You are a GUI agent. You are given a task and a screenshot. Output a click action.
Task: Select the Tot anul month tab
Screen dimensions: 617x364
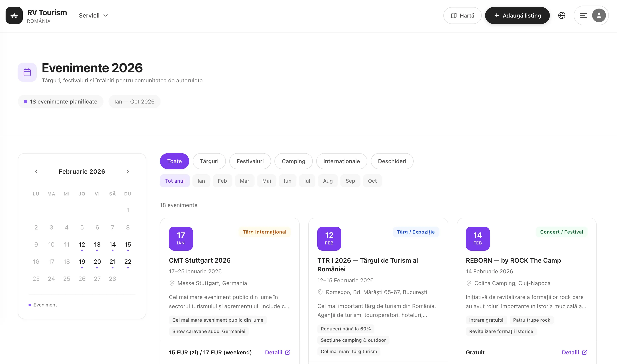[174, 181]
